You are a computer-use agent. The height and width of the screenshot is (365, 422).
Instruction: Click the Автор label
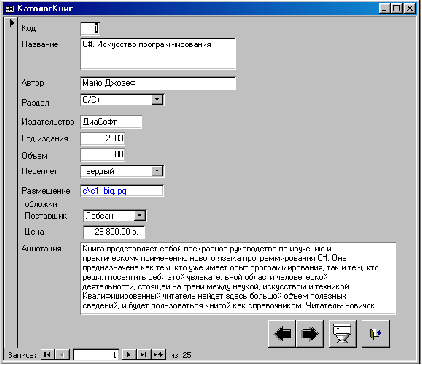(x=33, y=83)
